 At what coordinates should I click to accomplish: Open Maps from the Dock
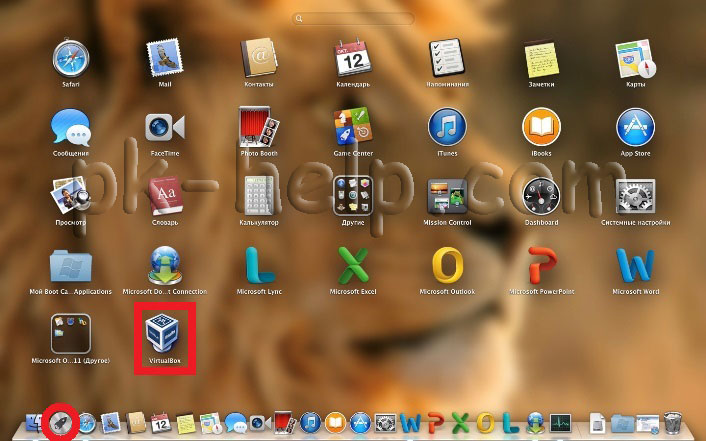pyautogui.click(x=211, y=423)
